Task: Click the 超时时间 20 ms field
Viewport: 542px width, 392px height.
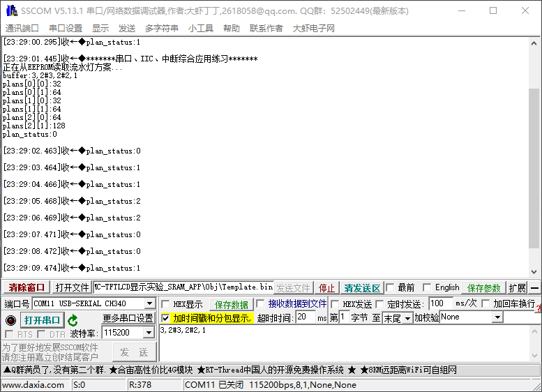Action: 306,317
